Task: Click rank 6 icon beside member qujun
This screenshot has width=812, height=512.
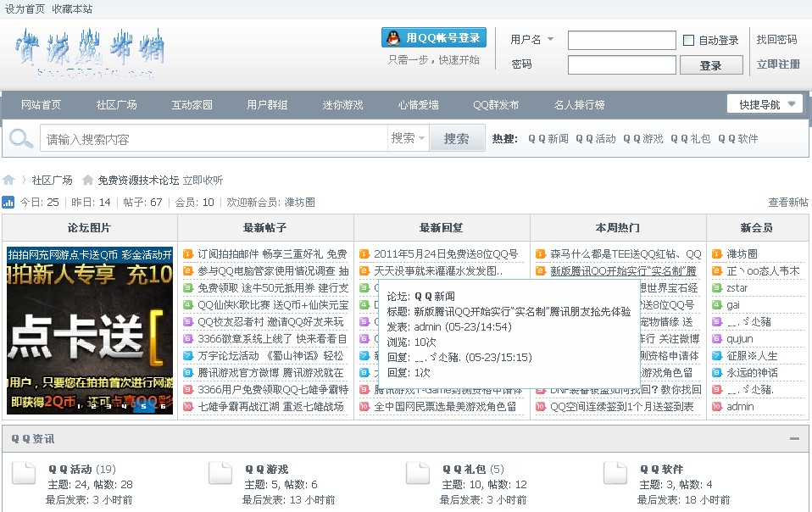Action: point(717,338)
